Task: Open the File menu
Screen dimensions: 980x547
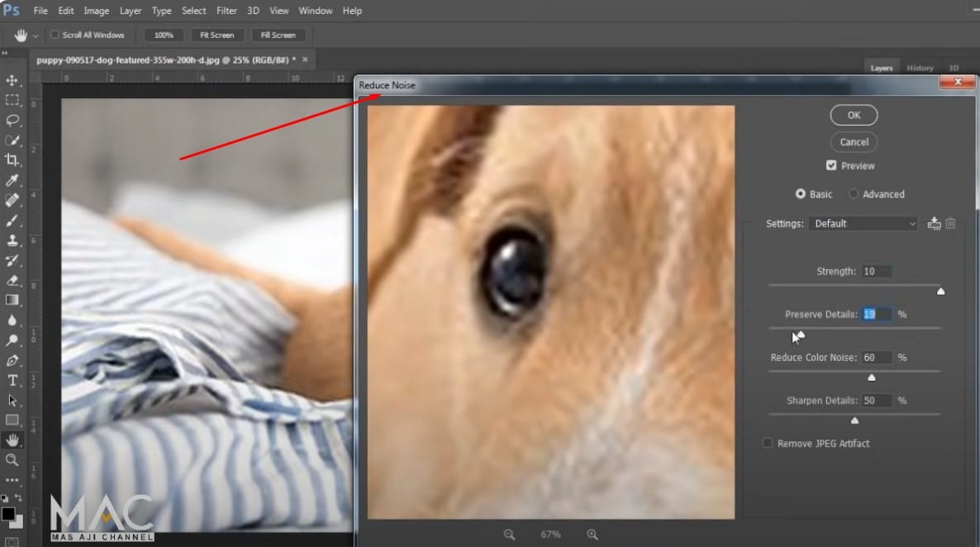Action: (x=40, y=11)
